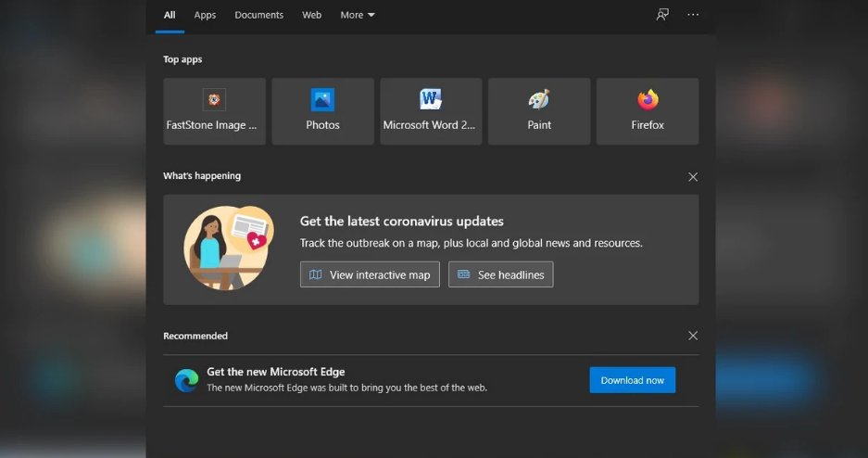Launch the Paint app tile
The image size is (868, 458).
coord(539,111)
